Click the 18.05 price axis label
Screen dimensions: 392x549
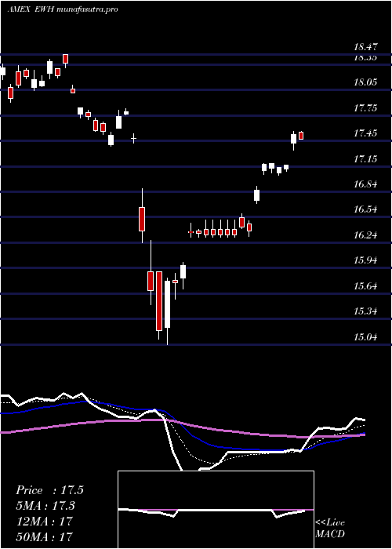(x=365, y=82)
